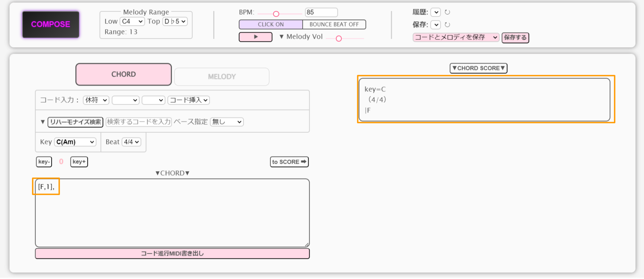Viewport: 644px width, 279px height.
Task: Click the 検索するコードを入力 search field
Action: tap(139, 122)
